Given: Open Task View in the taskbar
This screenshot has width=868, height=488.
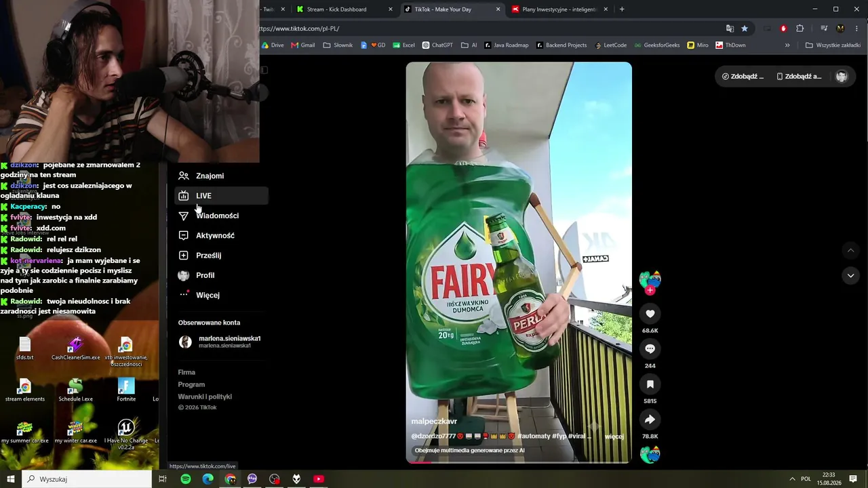Looking at the screenshot, I should click(163, 479).
